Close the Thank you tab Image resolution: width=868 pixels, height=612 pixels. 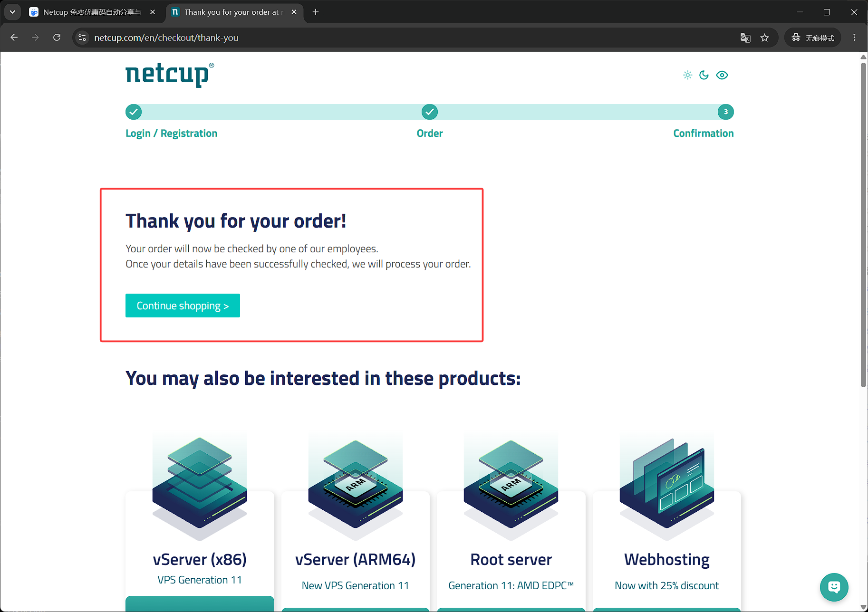pyautogui.click(x=294, y=12)
